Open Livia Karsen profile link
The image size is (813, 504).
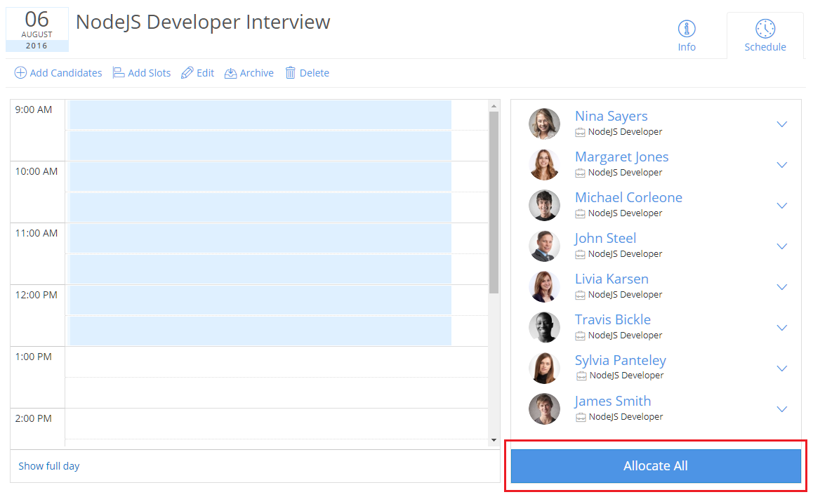coord(612,279)
